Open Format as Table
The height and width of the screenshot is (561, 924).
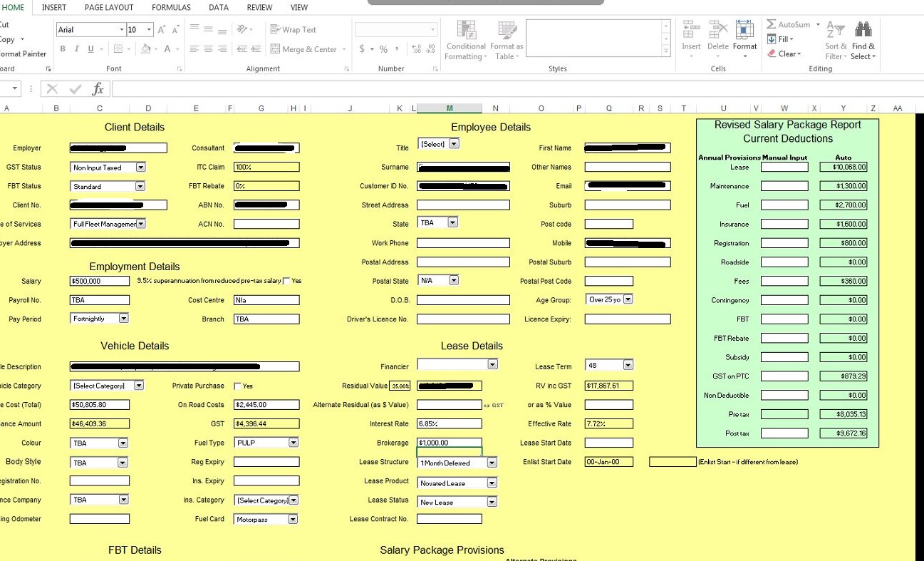pos(507,41)
